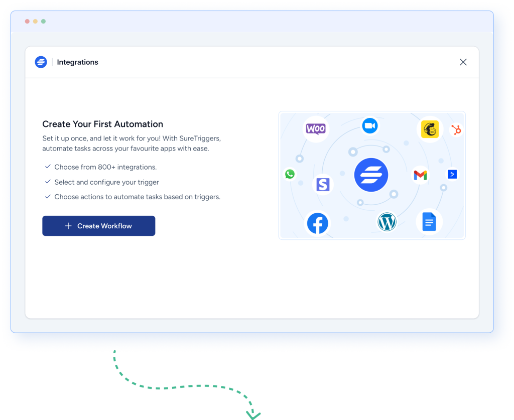Select the blue arrow app icon
The width and height of the screenshot is (514, 420).
point(452,174)
